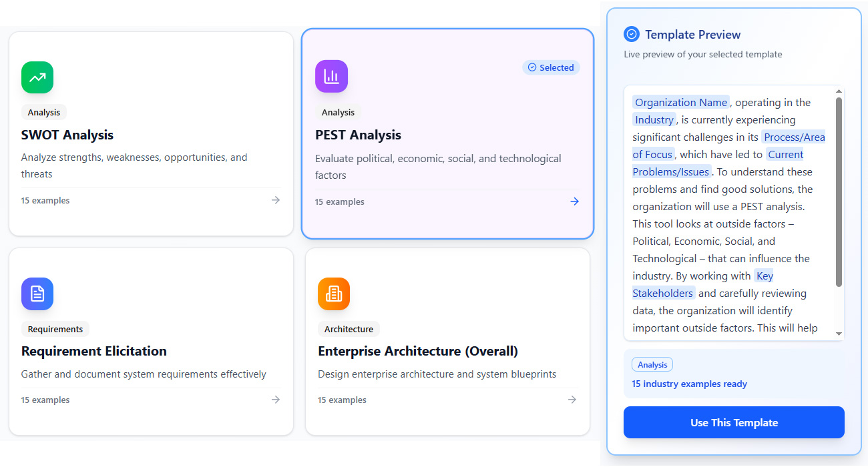868x467 pixels.
Task: Click the Template Preview checkmark icon
Action: point(631,34)
